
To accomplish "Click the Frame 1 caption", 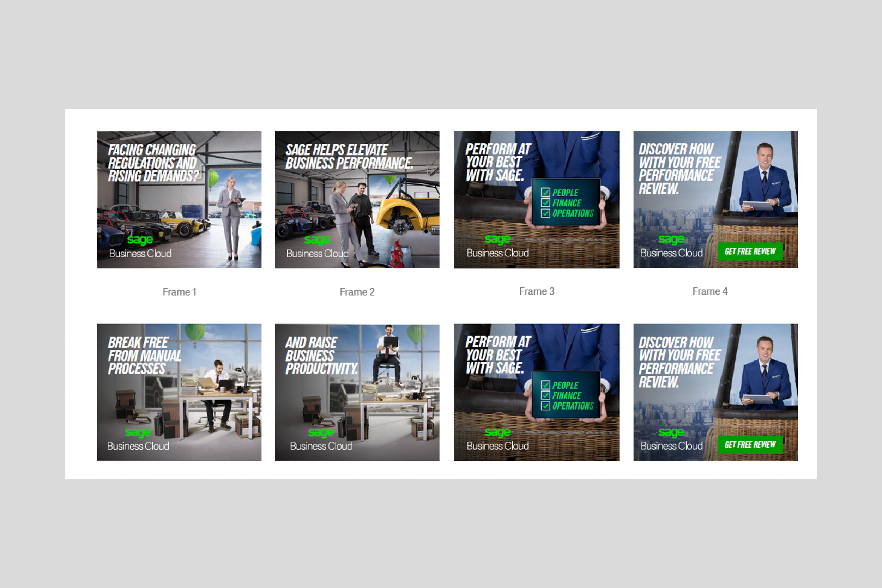I will (x=179, y=292).
